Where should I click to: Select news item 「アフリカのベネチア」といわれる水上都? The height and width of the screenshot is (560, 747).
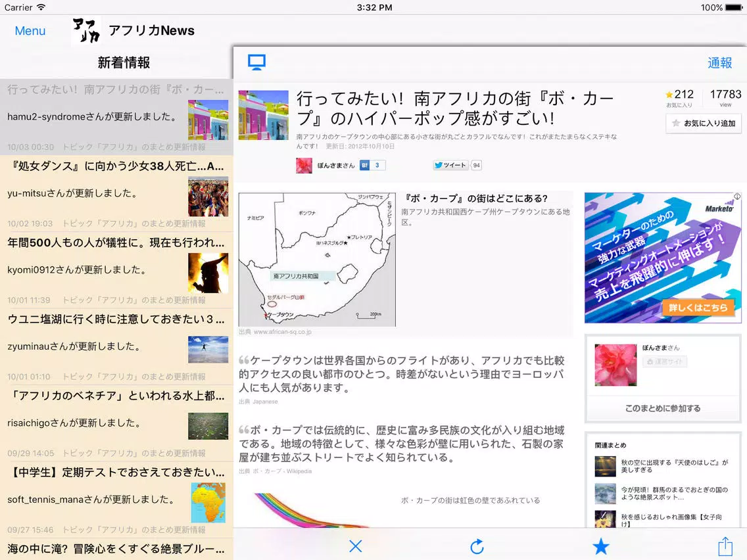[117, 425]
